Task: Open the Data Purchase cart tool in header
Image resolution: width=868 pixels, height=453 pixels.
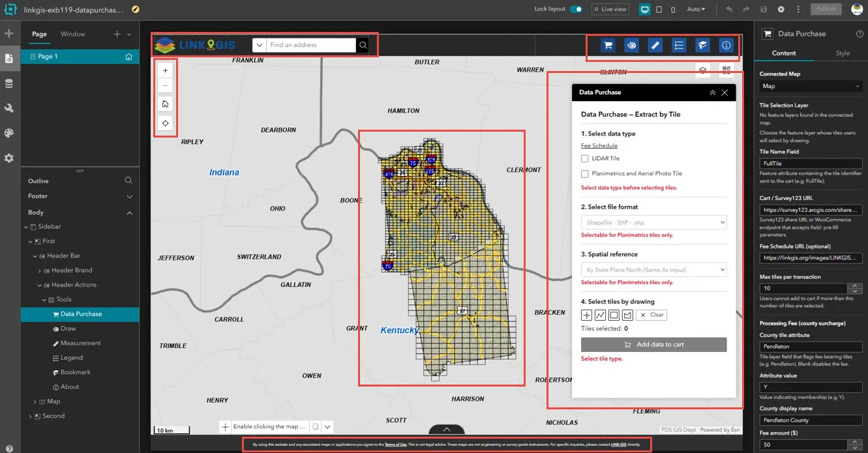Action: (x=608, y=45)
